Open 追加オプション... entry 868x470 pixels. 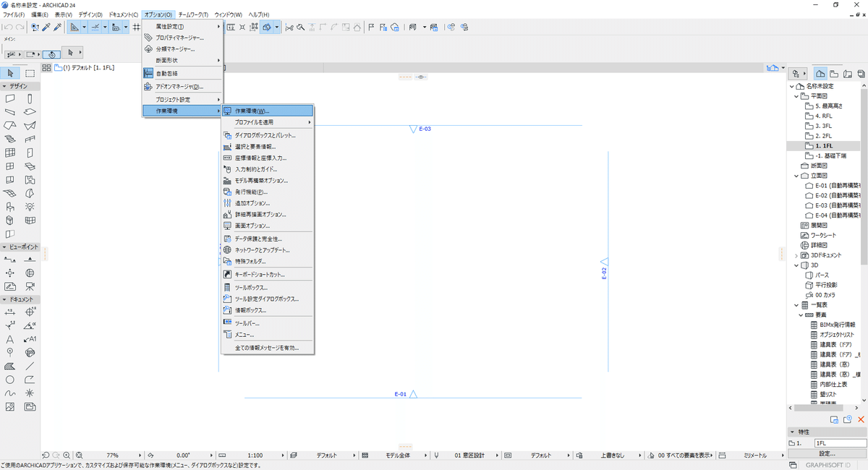[x=268, y=203]
